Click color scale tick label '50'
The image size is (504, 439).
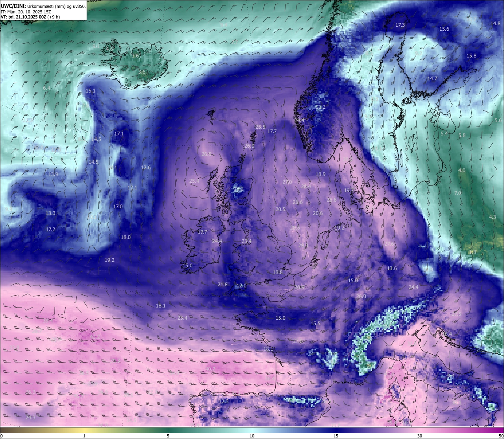[500, 436]
